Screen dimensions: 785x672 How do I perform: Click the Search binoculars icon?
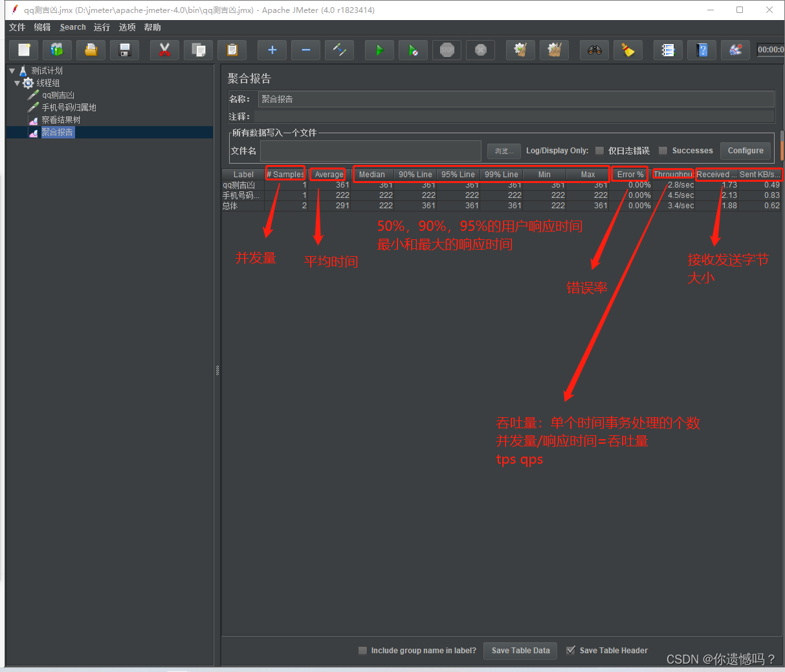pos(595,50)
